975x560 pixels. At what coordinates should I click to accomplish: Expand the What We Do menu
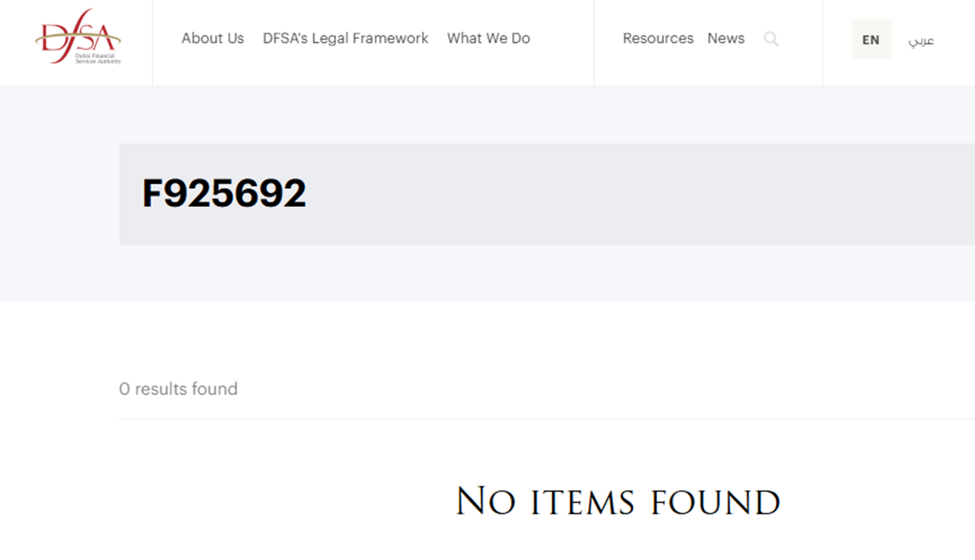[488, 38]
